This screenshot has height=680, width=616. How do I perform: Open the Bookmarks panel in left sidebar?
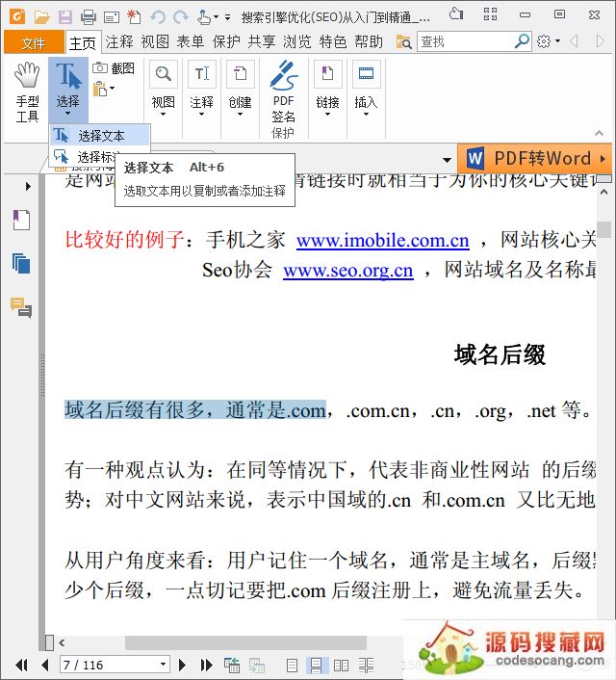pyautogui.click(x=21, y=220)
